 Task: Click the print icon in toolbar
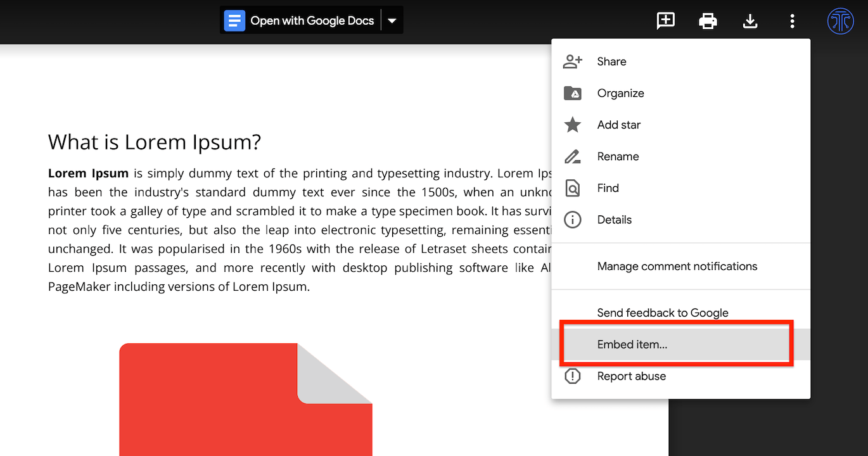pyautogui.click(x=708, y=21)
